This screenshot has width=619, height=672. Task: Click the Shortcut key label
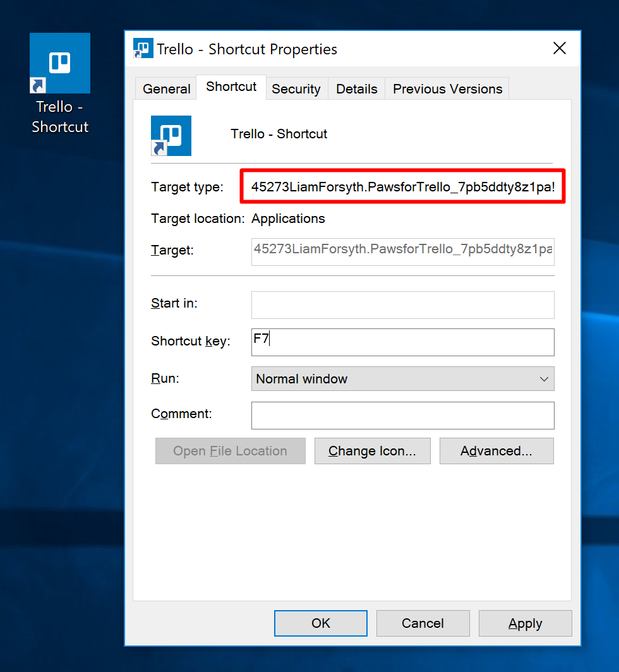tap(191, 341)
